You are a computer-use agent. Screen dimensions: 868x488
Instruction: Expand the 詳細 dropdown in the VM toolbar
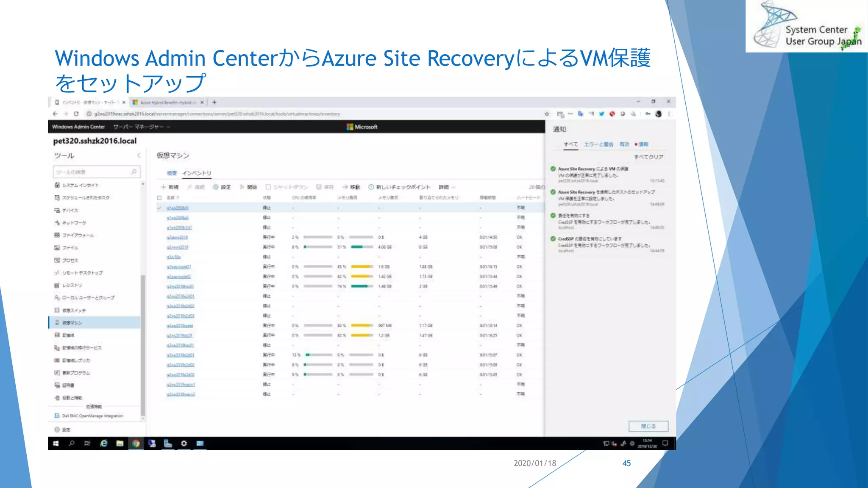pyautogui.click(x=447, y=187)
